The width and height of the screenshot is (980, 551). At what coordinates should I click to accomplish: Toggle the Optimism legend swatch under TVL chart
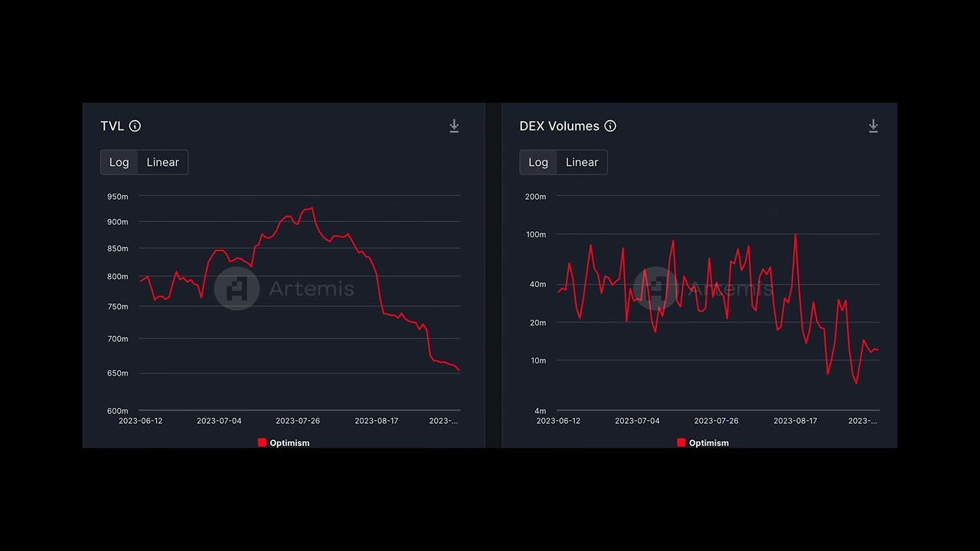pos(262,442)
